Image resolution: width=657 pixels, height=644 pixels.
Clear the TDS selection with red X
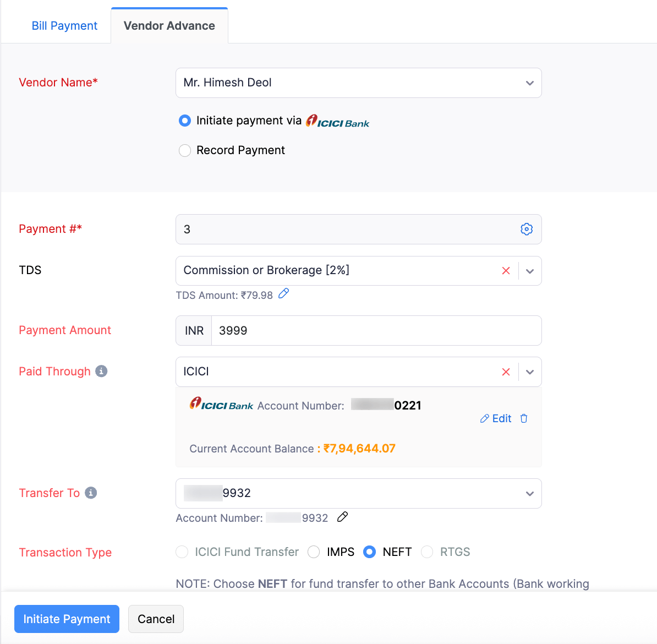point(506,271)
